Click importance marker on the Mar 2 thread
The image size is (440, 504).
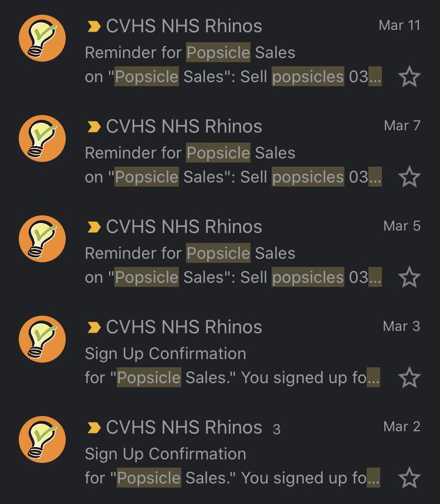click(94, 428)
